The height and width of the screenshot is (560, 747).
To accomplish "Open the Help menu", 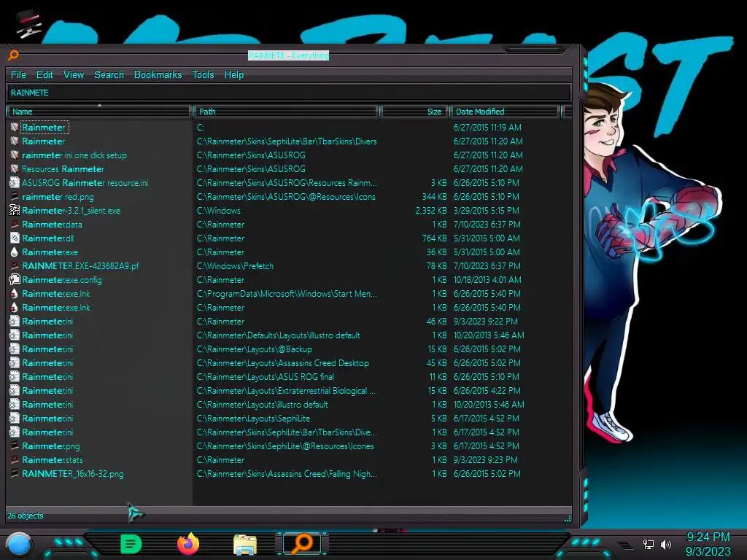I will tap(234, 75).
